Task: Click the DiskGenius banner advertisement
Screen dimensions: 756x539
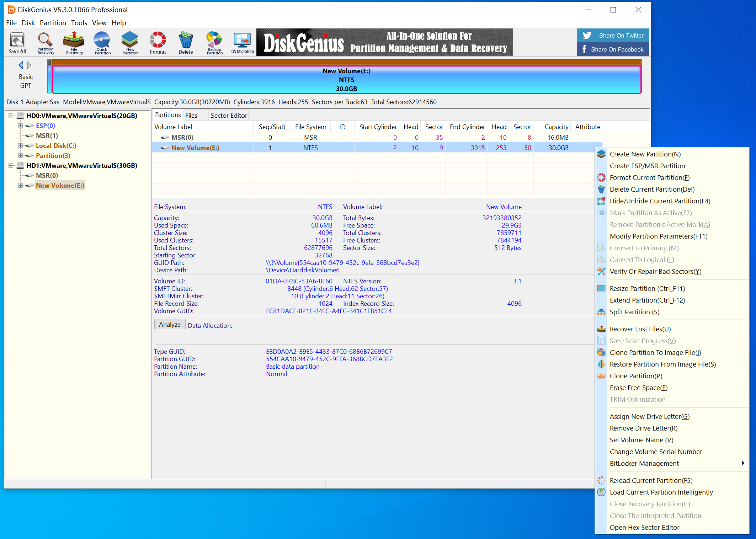Action: pyautogui.click(x=384, y=42)
